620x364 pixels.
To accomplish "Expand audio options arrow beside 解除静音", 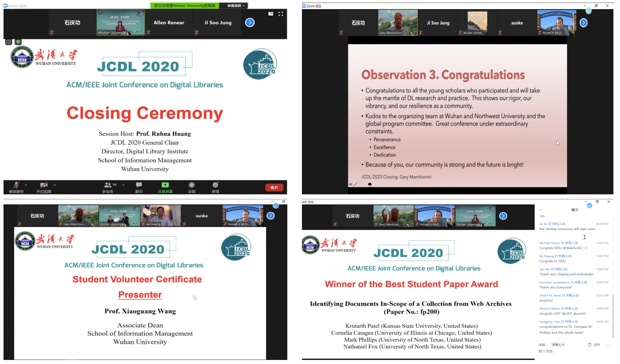I will 26,185.
